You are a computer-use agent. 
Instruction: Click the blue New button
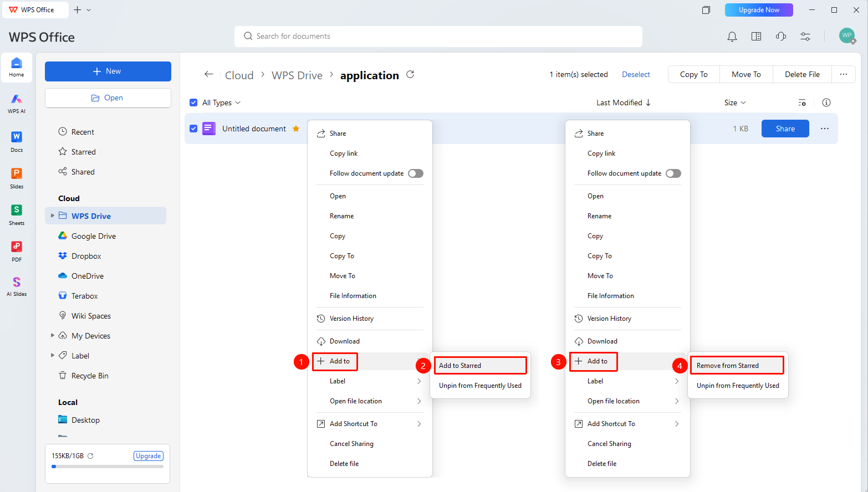[x=108, y=71]
